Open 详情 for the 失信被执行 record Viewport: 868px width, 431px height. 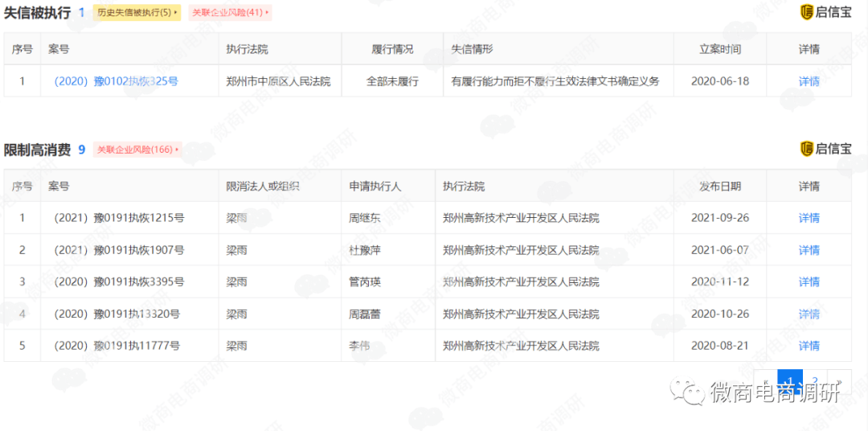pos(809,81)
